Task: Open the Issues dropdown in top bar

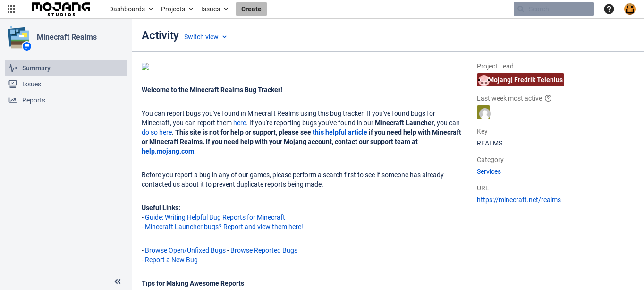Action: [214, 9]
